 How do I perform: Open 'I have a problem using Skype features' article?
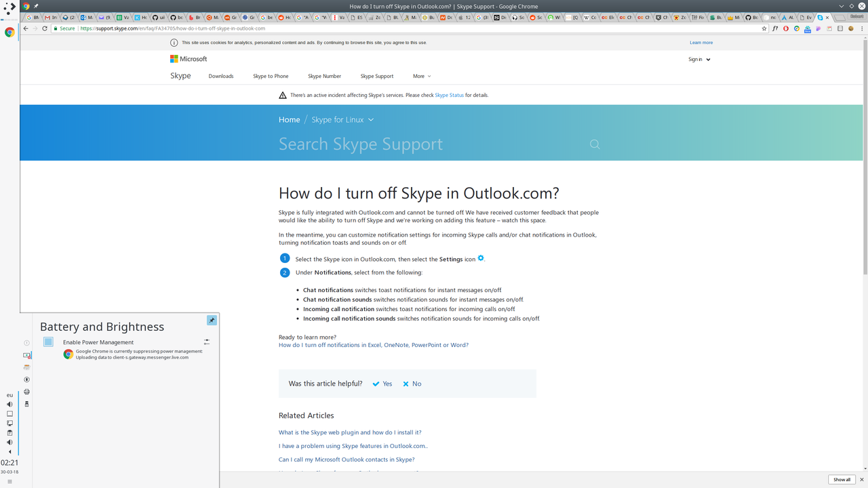(x=353, y=446)
